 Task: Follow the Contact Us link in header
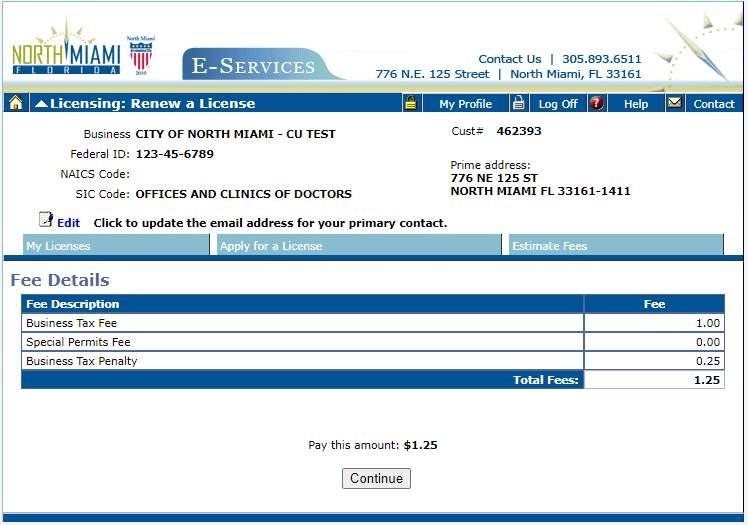coord(509,59)
